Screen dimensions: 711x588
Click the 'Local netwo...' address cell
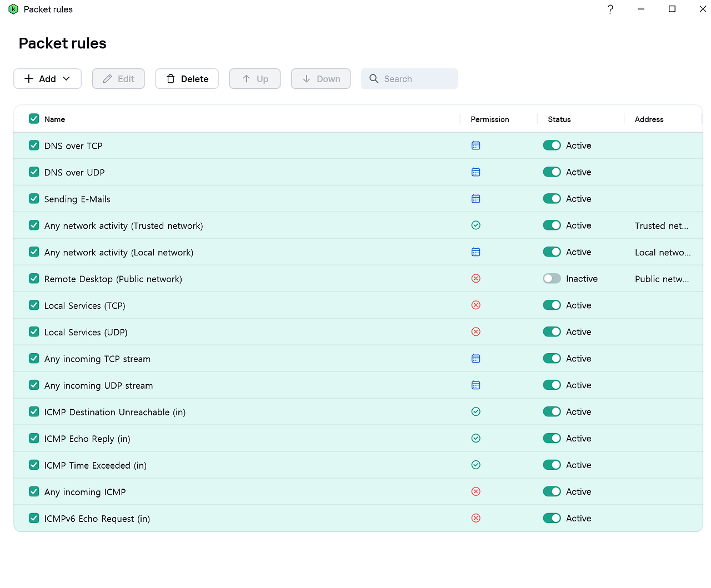click(x=663, y=252)
